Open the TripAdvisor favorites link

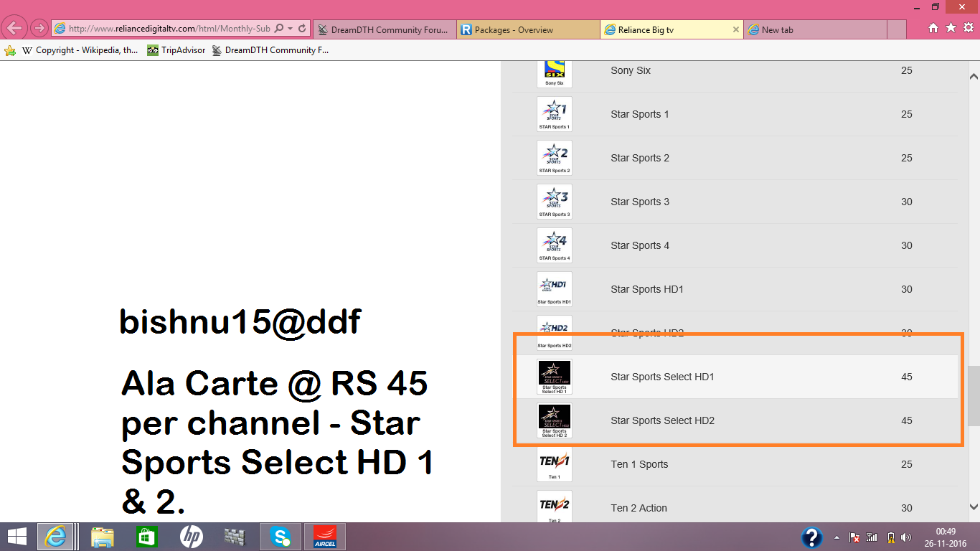click(176, 50)
